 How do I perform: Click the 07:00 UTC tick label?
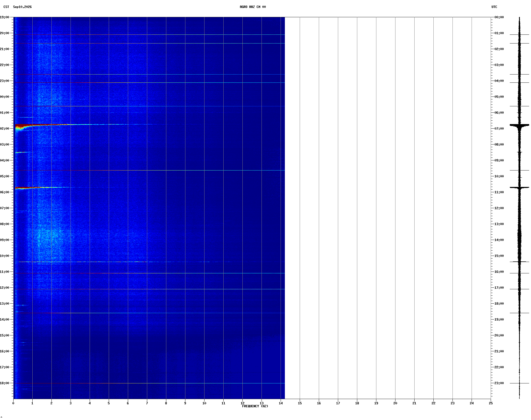pos(499,129)
